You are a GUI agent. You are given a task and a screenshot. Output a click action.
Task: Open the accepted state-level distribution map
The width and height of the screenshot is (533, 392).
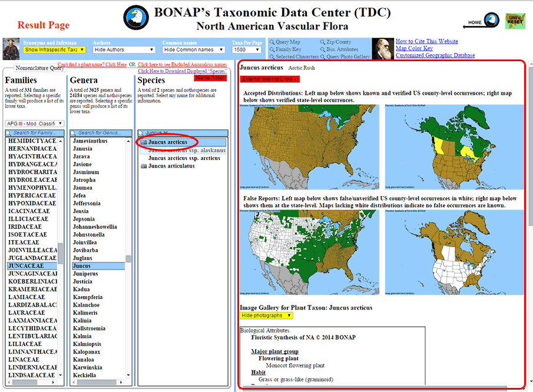pyautogui.click(x=455, y=147)
